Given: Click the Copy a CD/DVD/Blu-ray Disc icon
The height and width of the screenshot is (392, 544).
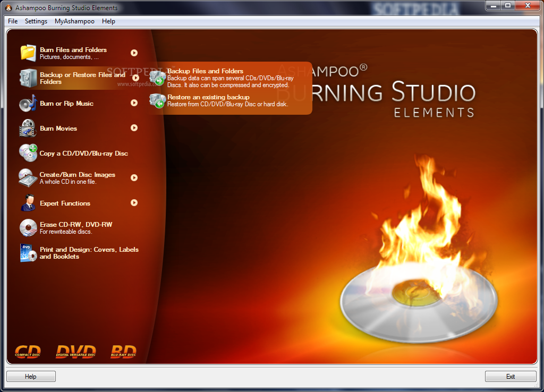Looking at the screenshot, I should pos(28,153).
